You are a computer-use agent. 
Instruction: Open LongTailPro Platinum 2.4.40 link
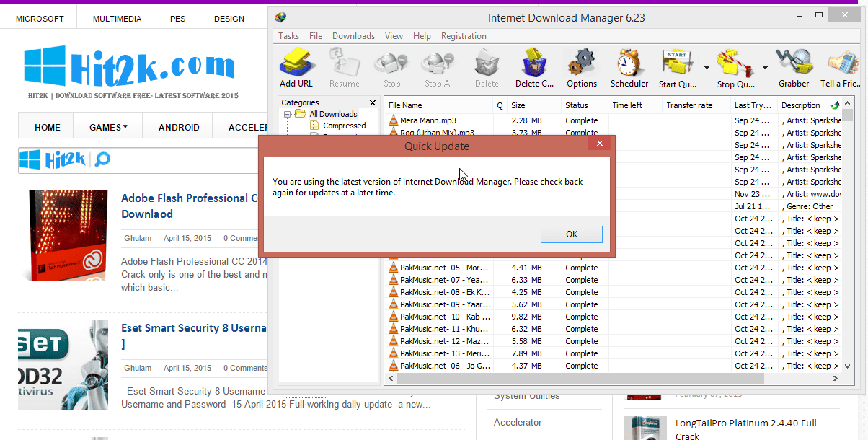(746, 429)
